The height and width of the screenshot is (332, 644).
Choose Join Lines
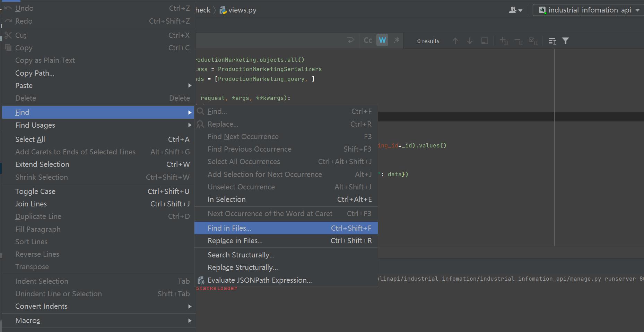click(x=98, y=204)
